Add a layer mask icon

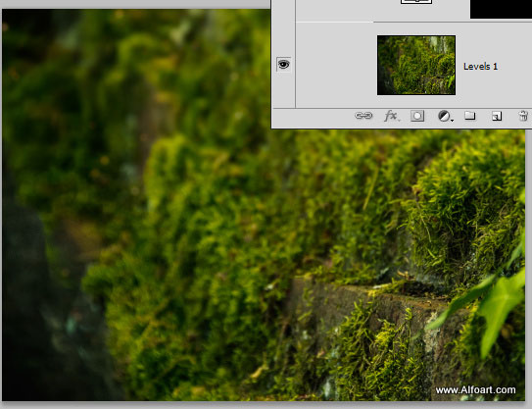417,116
